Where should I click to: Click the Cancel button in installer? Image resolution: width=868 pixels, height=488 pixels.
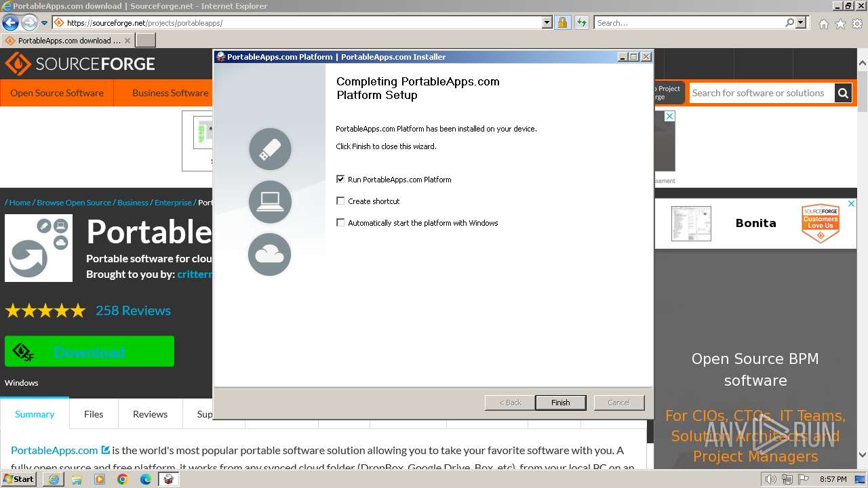pos(618,403)
